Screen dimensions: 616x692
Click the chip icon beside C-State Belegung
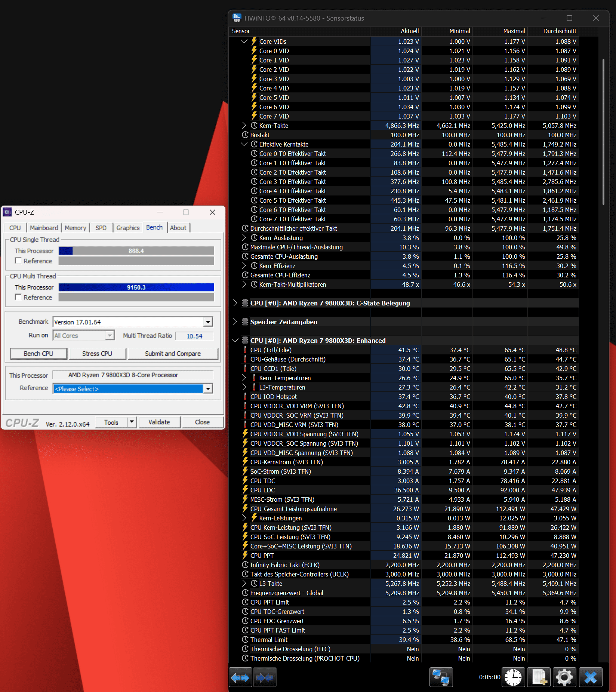point(245,303)
